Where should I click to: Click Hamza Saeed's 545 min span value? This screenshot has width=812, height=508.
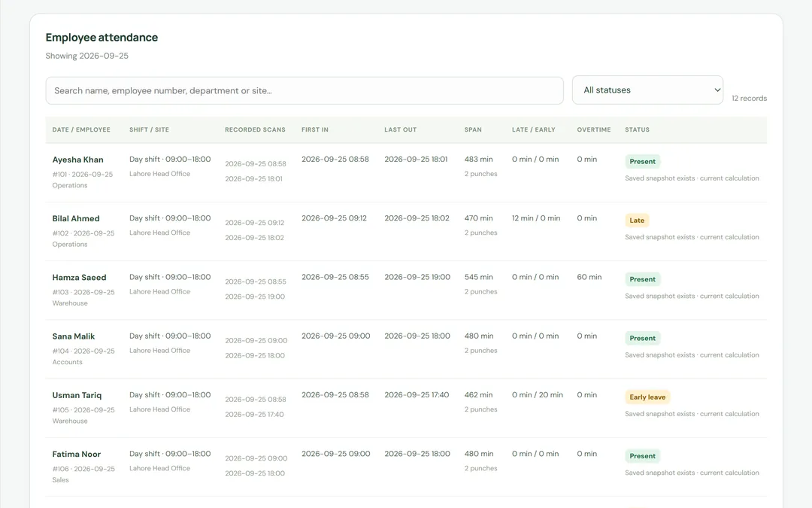(x=479, y=277)
